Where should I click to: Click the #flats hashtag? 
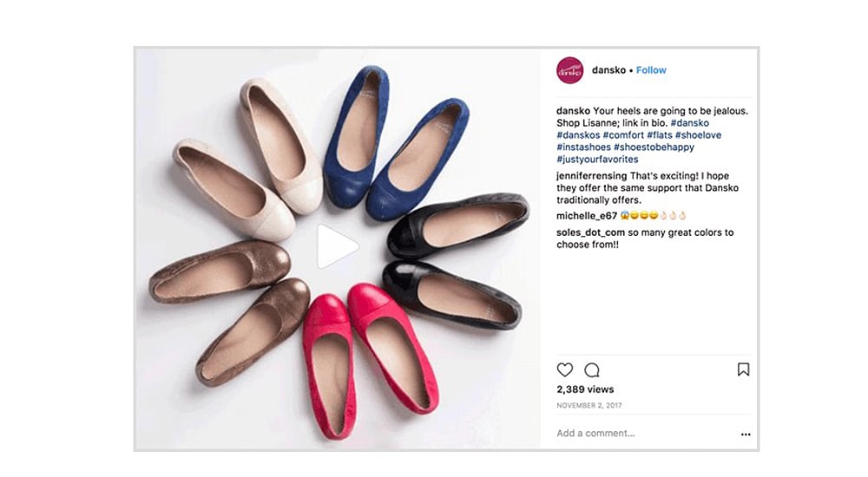(x=664, y=135)
